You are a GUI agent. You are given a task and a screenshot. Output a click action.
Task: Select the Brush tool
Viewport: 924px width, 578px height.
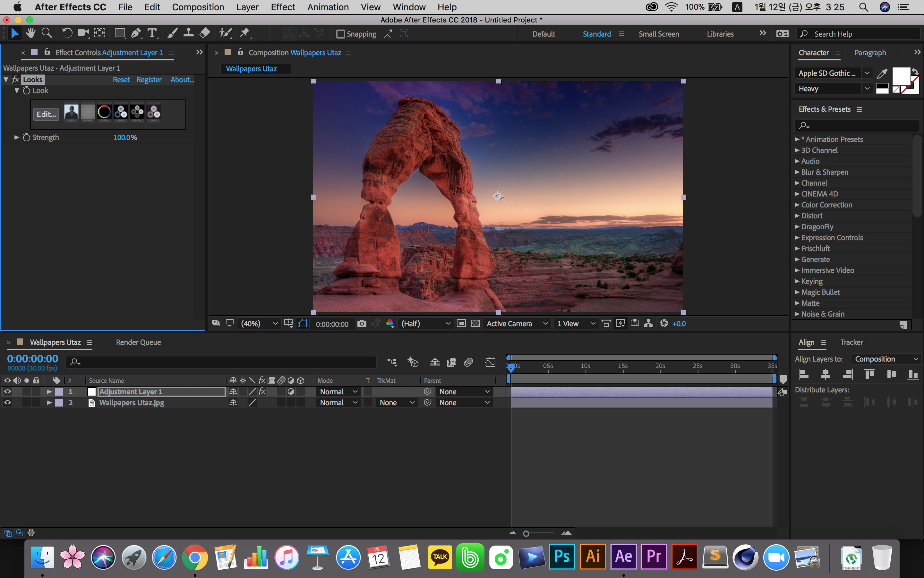[172, 34]
